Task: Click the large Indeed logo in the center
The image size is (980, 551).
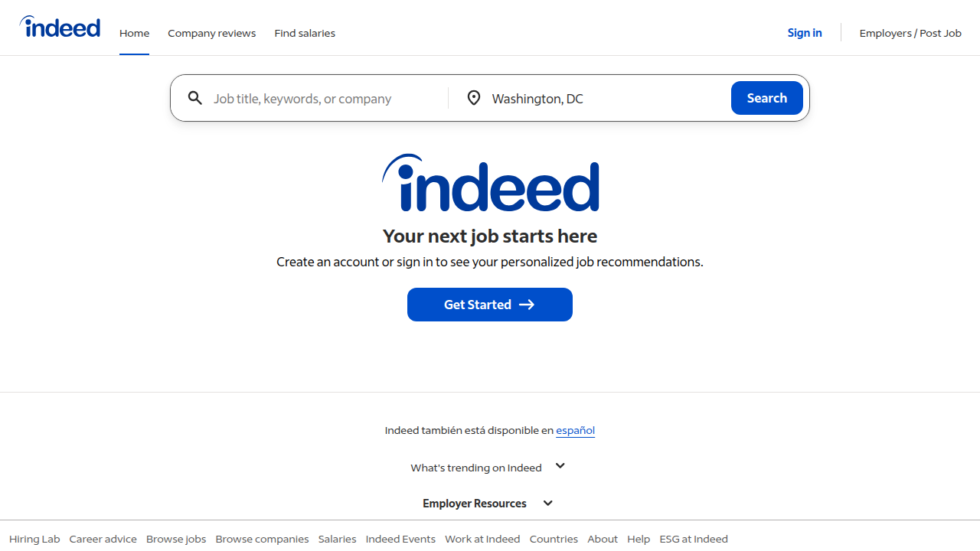Action: [x=490, y=184]
